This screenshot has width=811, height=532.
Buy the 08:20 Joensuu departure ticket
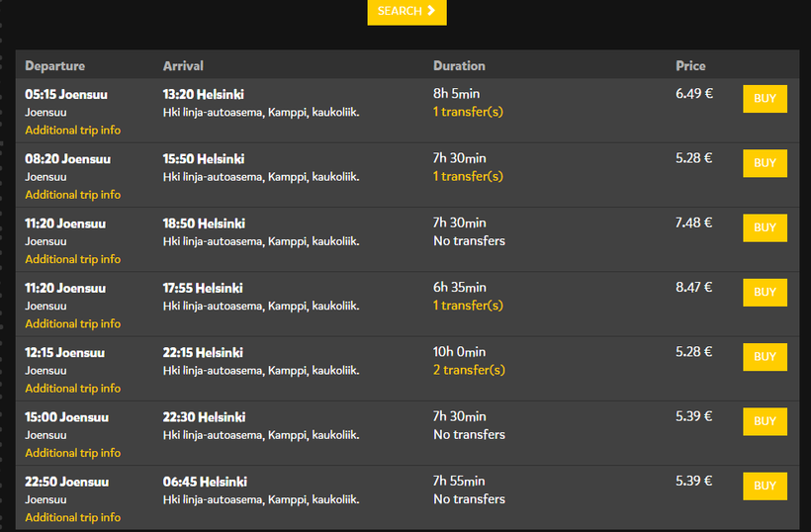765,163
